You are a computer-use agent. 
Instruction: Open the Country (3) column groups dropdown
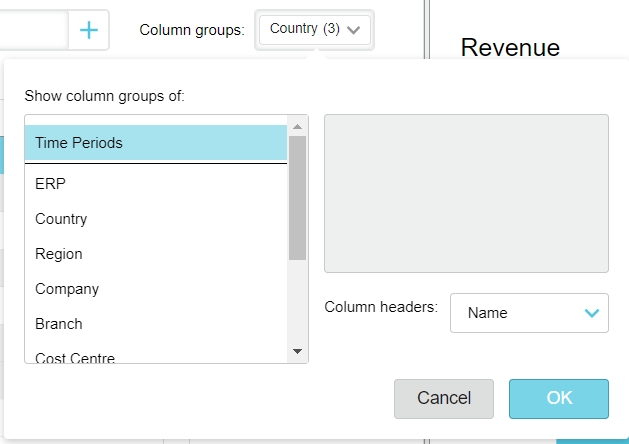314,29
